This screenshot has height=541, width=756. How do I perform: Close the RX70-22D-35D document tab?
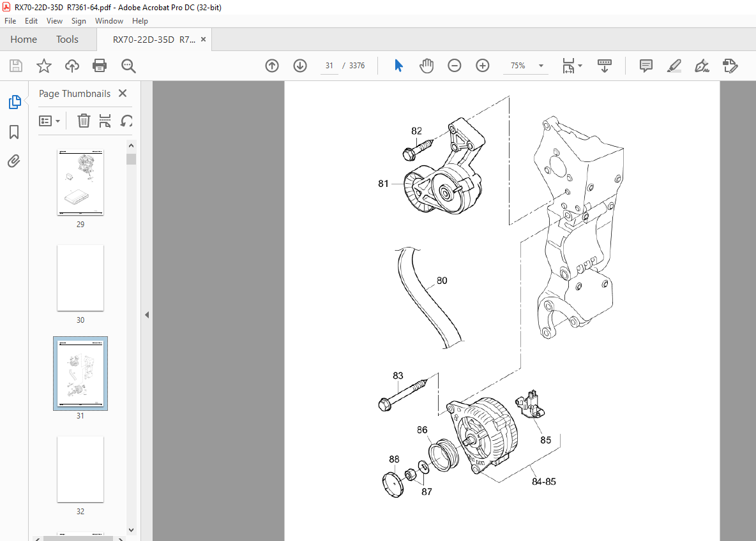point(204,40)
